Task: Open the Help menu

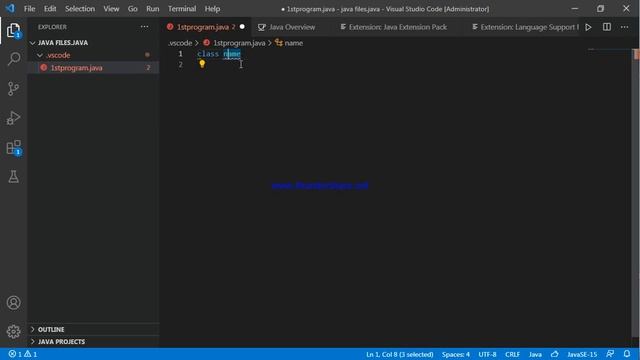Action: [x=212, y=9]
